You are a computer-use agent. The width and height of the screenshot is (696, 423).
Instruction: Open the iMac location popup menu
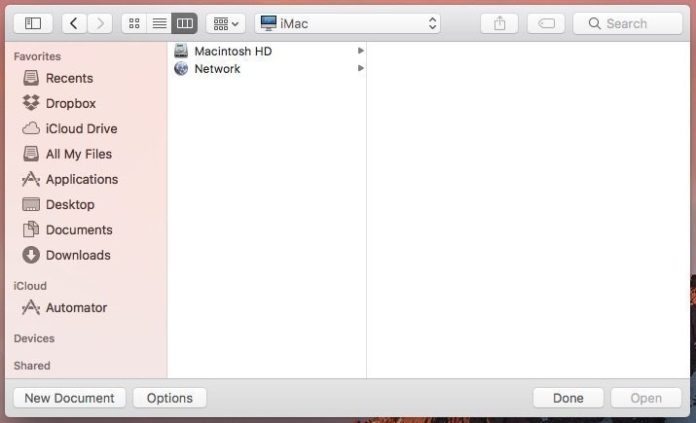pos(348,24)
